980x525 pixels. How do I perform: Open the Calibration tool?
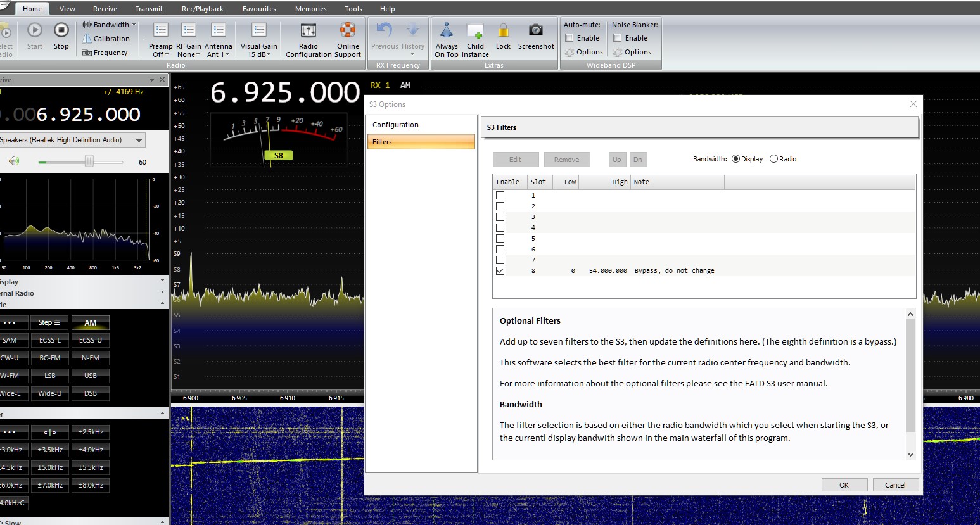tap(106, 39)
